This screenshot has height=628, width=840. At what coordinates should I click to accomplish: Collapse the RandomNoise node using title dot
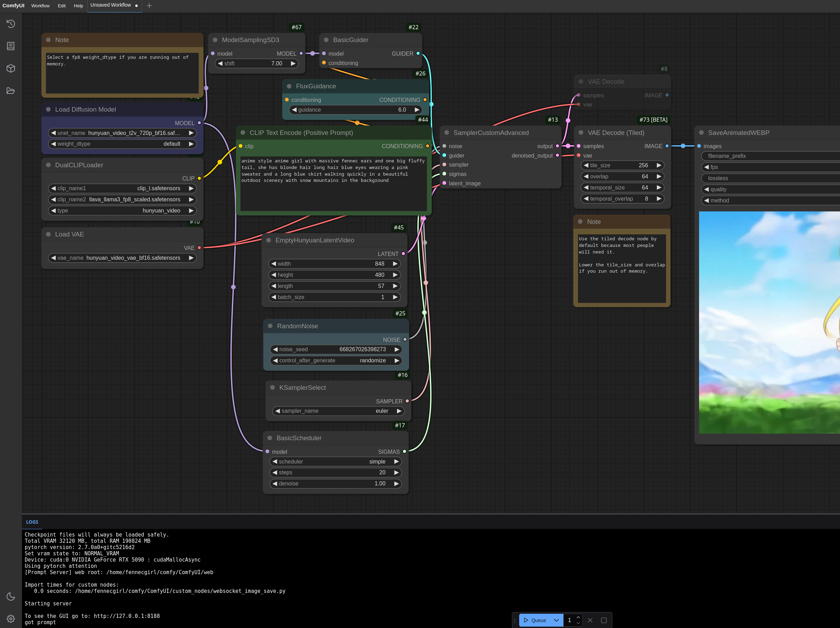[270, 326]
